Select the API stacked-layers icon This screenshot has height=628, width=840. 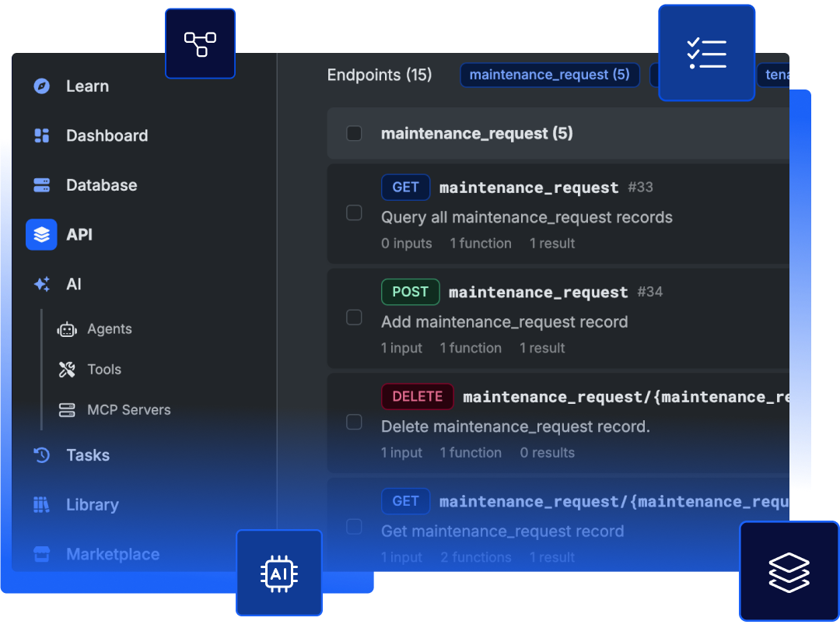[42, 234]
